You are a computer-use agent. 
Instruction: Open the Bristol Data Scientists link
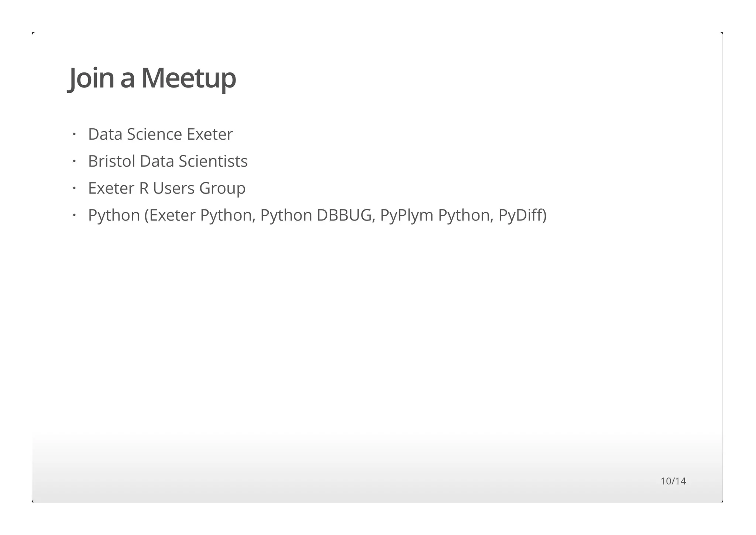pyautogui.click(x=168, y=161)
